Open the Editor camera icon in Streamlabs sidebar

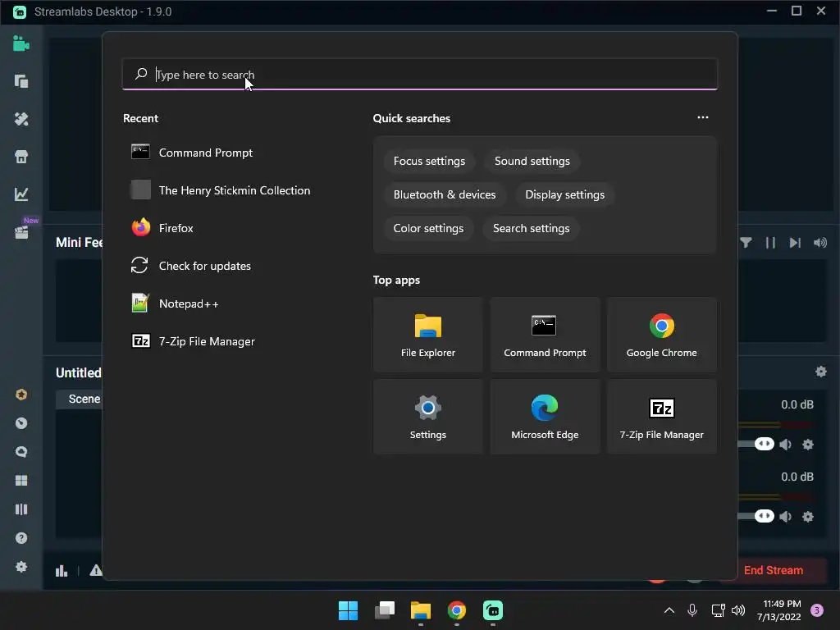(x=21, y=43)
